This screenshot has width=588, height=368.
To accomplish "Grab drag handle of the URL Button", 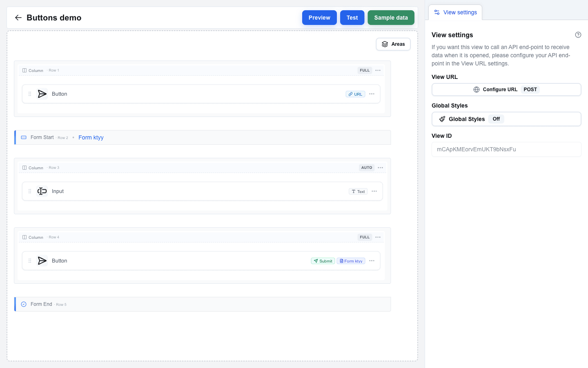I will [x=30, y=94].
